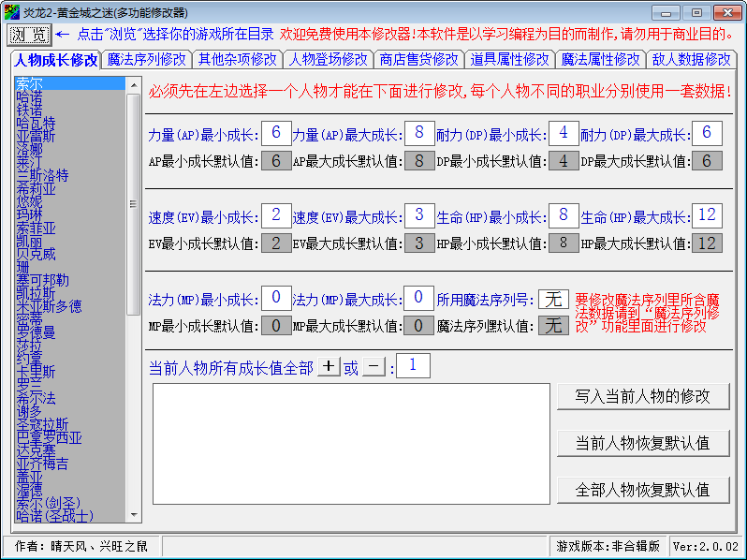Go to the 道具属性修改 tab
This screenshot has width=747, height=560.
[510, 60]
